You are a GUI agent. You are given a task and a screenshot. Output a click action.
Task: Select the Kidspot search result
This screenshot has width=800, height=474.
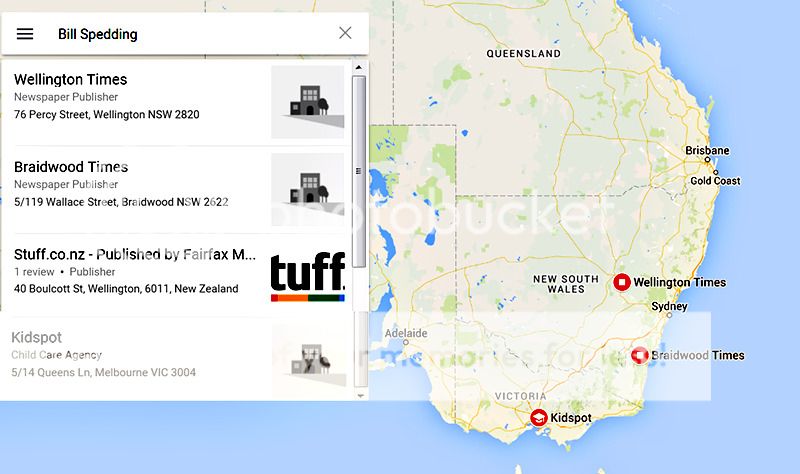(x=120, y=355)
